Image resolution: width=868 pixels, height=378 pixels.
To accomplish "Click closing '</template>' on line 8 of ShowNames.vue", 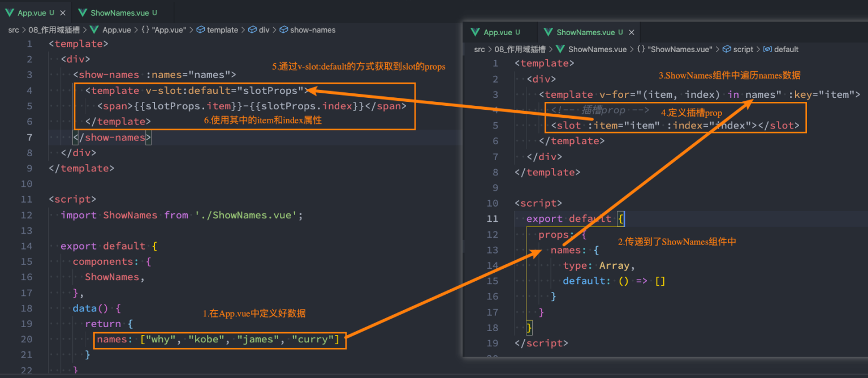I will tap(547, 172).
